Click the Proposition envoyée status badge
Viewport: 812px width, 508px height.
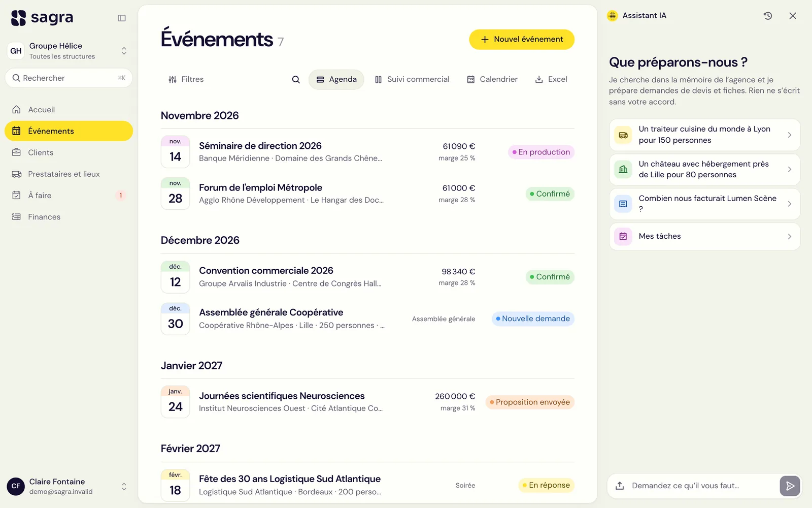click(530, 402)
